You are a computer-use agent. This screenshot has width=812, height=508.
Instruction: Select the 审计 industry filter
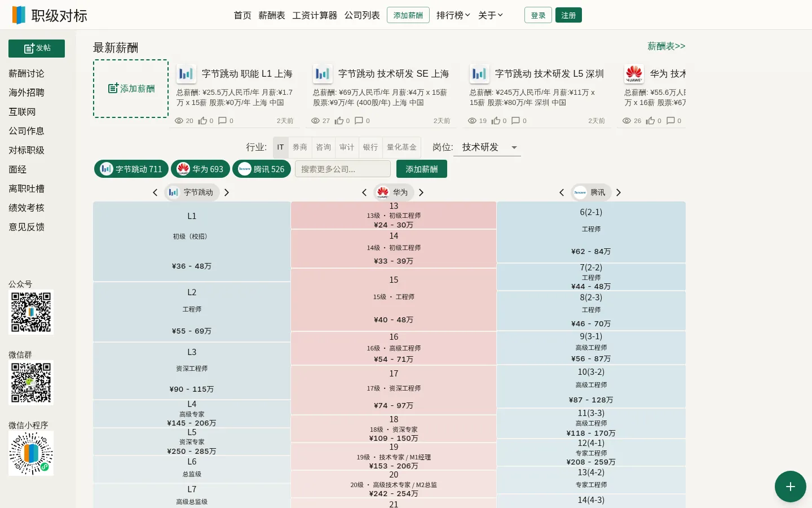click(347, 147)
